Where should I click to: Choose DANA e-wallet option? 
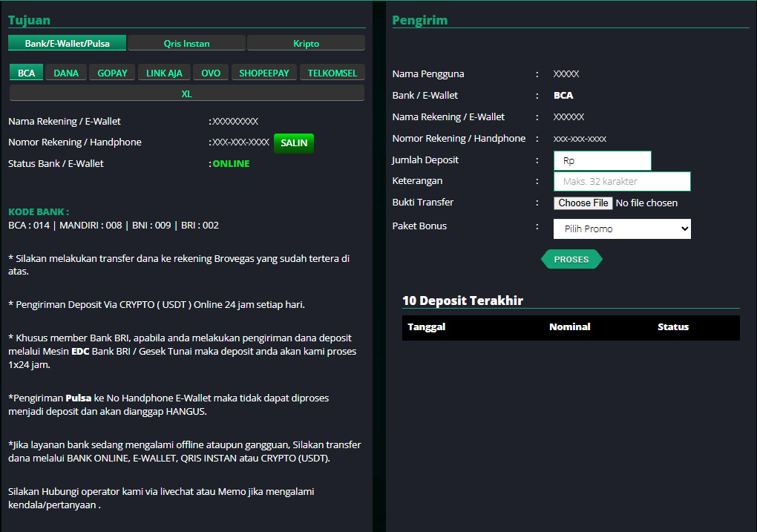pos(66,73)
